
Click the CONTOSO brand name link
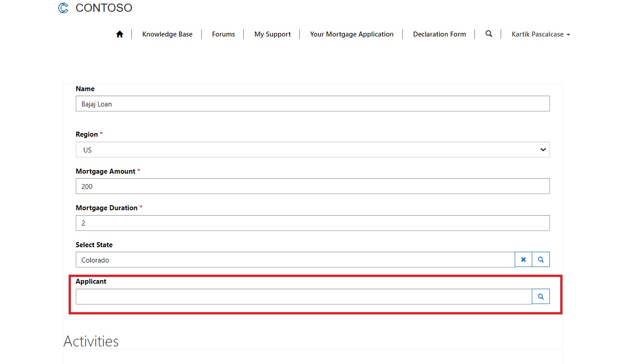pyautogui.click(x=104, y=8)
